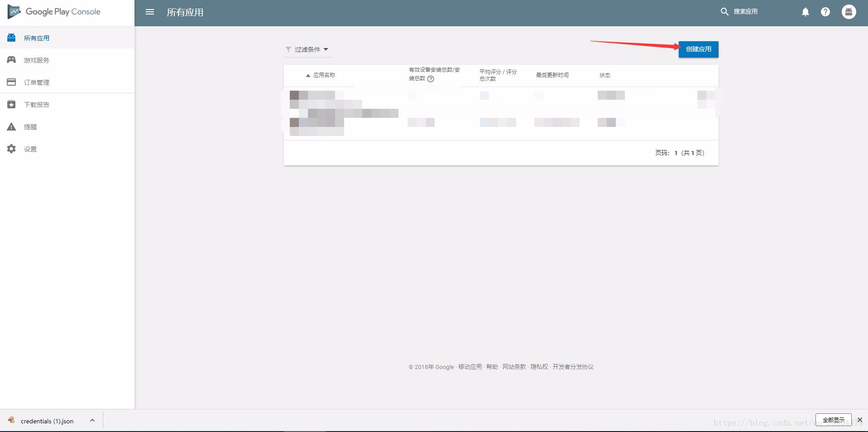Open 下载报告 in the sidebar

(67, 104)
